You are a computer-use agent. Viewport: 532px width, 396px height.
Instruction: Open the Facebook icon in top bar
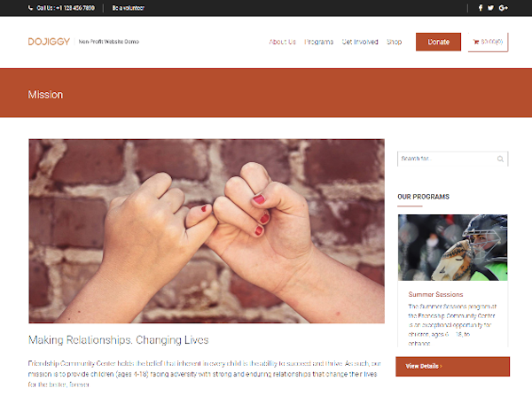pos(481,8)
